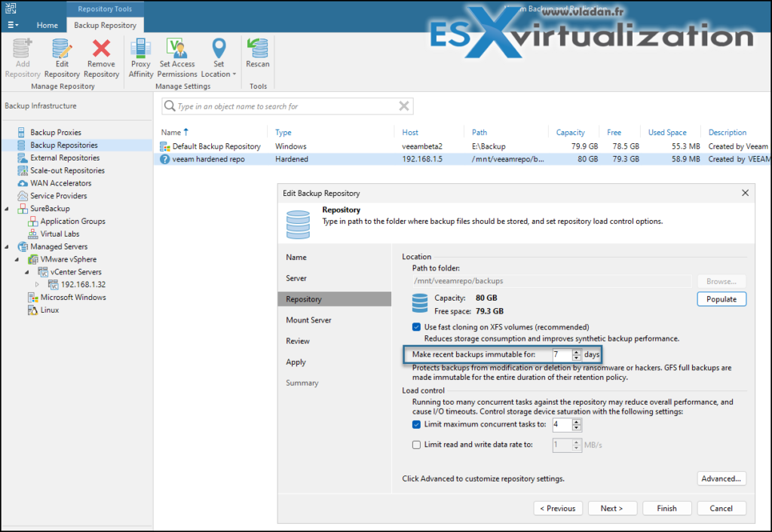Collapse the Managed Servers tree node
Image resolution: width=772 pixels, height=532 pixels.
5,246
